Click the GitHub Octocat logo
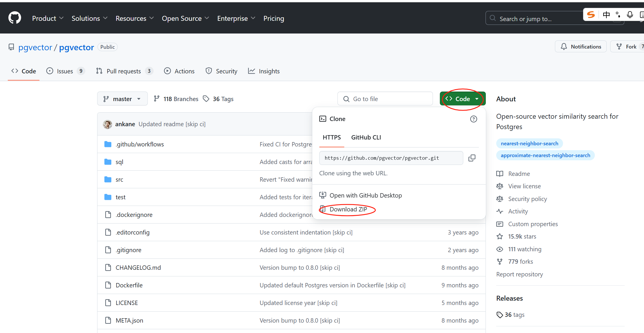Image resolution: width=644 pixels, height=333 pixels. (14, 18)
